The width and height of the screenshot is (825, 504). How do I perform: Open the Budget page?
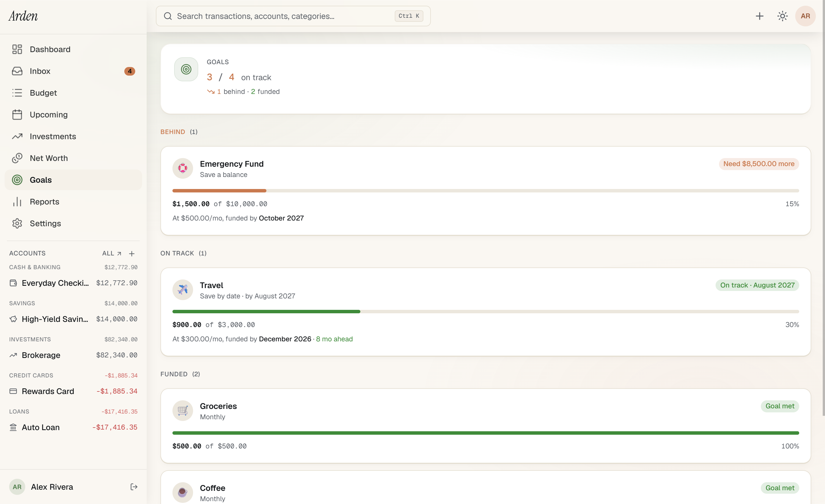73,93
